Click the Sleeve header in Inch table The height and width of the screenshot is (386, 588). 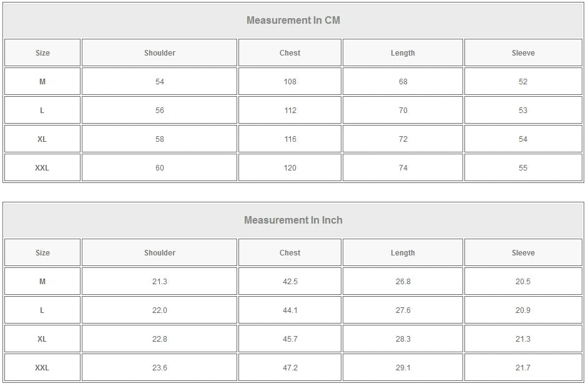(x=523, y=253)
